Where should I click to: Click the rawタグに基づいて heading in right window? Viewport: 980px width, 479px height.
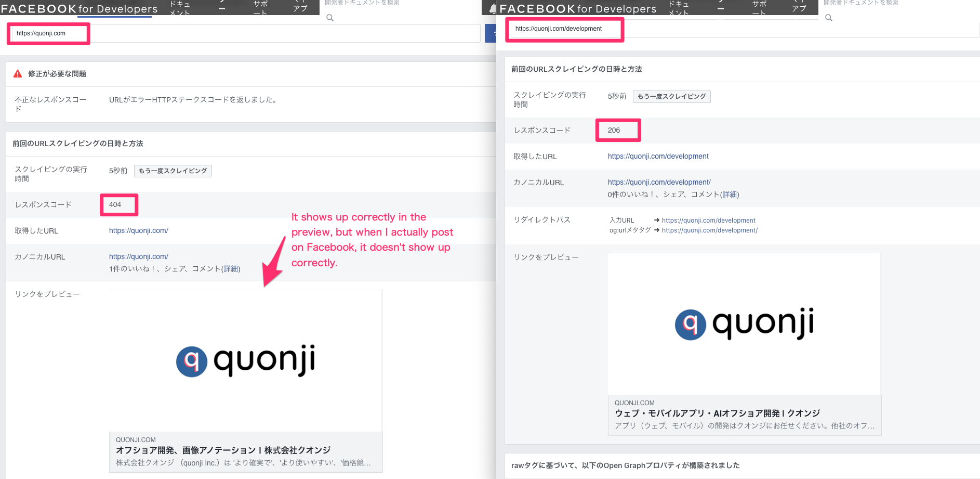626,465
